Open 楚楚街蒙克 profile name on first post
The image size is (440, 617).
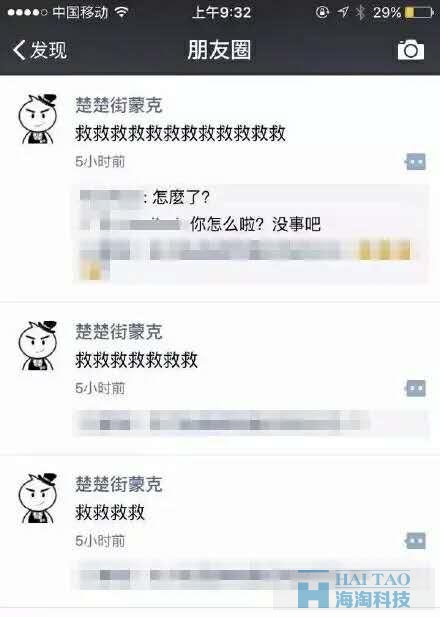(119, 105)
